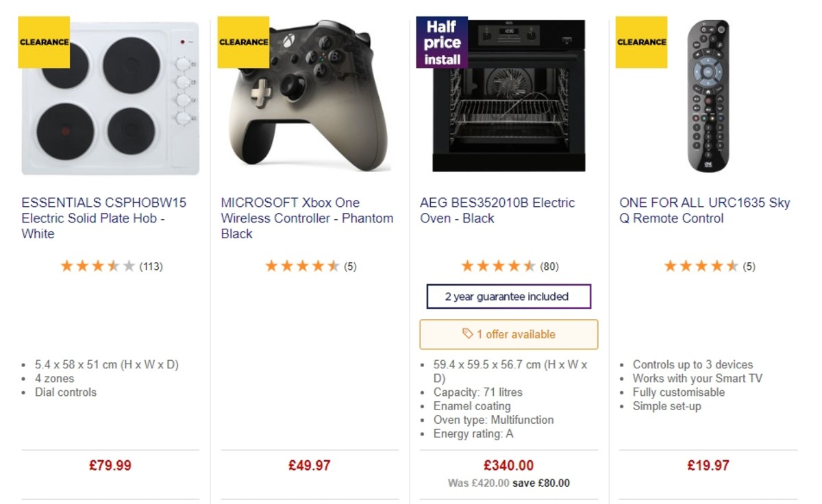Click the £340.00 price of the AEG oven
Image resolution: width=822 pixels, height=504 pixels.
[x=509, y=465]
